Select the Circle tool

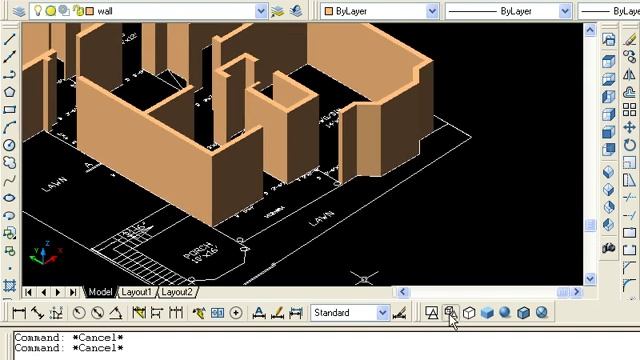point(9,145)
